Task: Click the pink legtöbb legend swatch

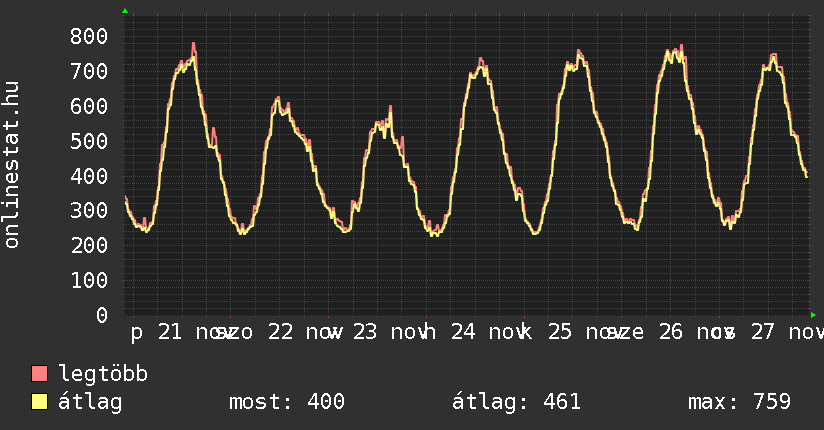Action: click(x=40, y=374)
